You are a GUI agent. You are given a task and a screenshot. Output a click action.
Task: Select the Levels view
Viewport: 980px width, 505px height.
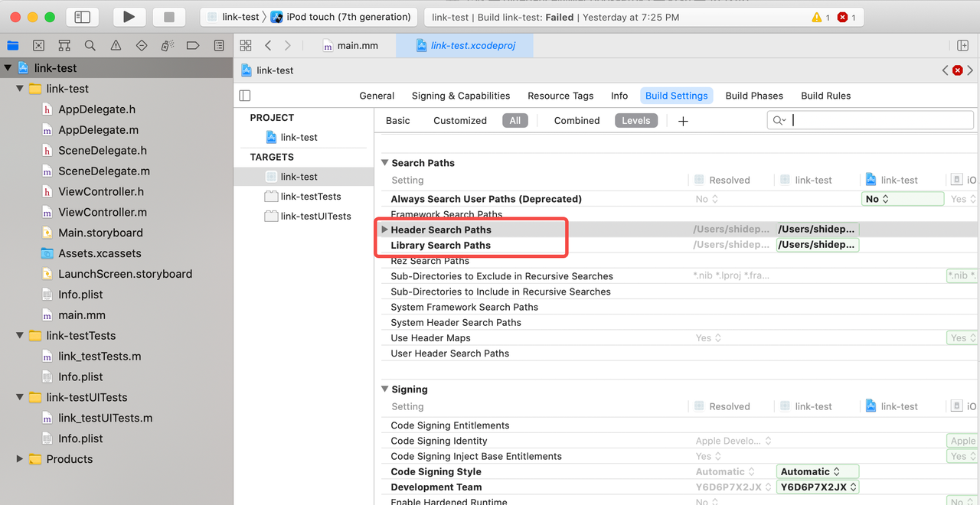[x=635, y=120]
